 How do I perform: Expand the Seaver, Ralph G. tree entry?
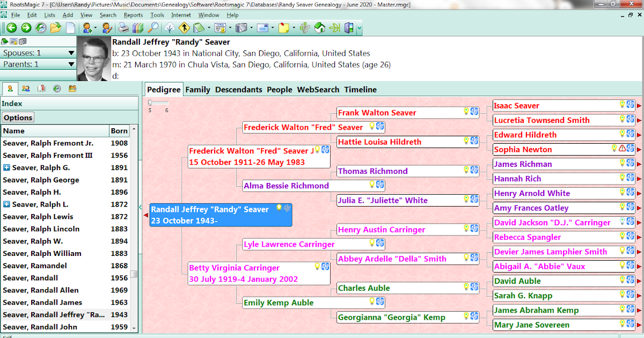(x=5, y=167)
